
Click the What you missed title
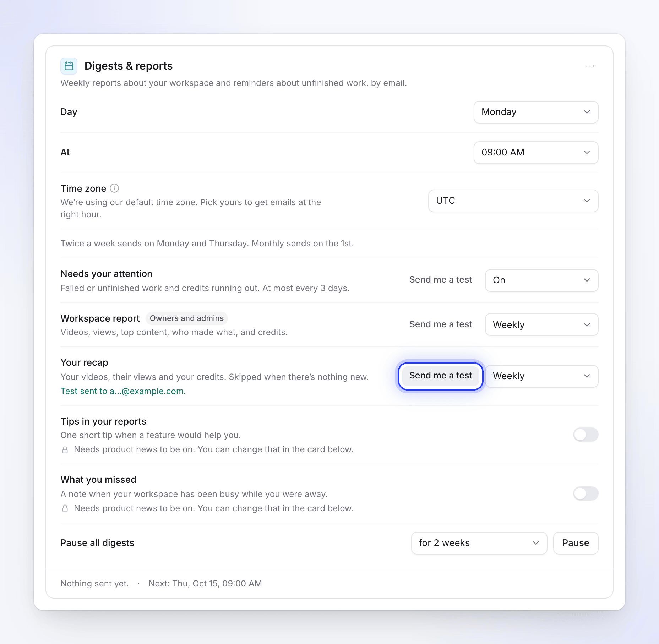pos(98,480)
